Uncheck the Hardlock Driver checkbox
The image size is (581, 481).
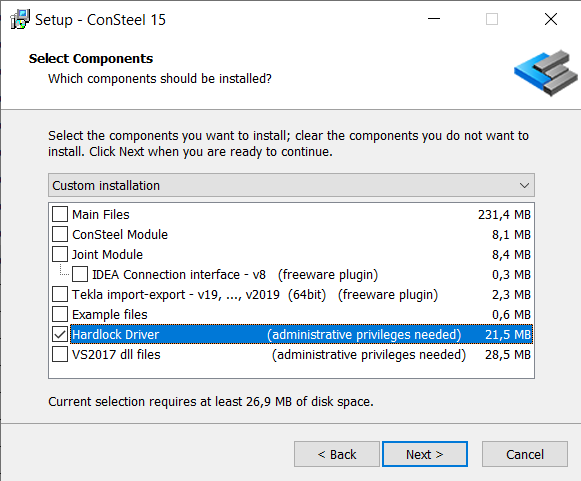(60, 334)
